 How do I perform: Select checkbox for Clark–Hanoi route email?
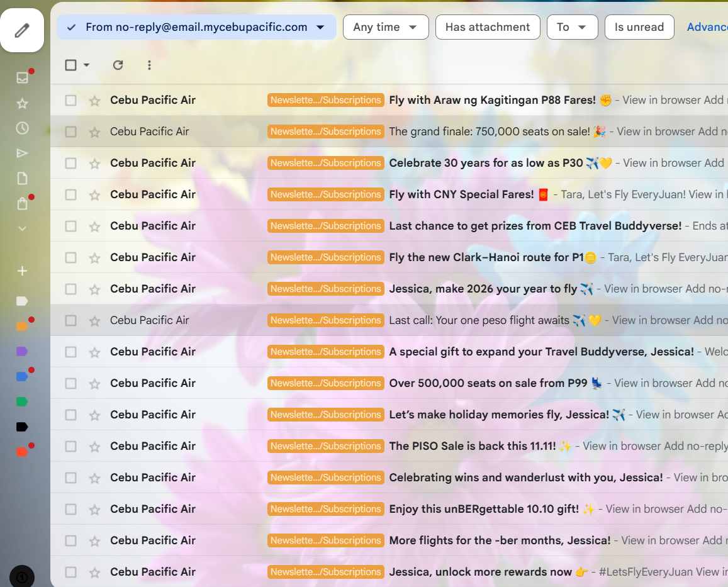(70, 258)
